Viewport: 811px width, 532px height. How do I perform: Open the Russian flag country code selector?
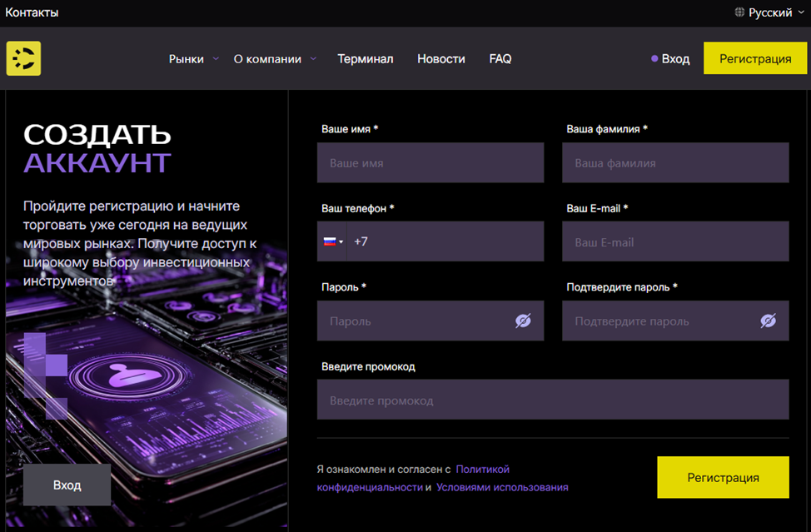(x=332, y=241)
